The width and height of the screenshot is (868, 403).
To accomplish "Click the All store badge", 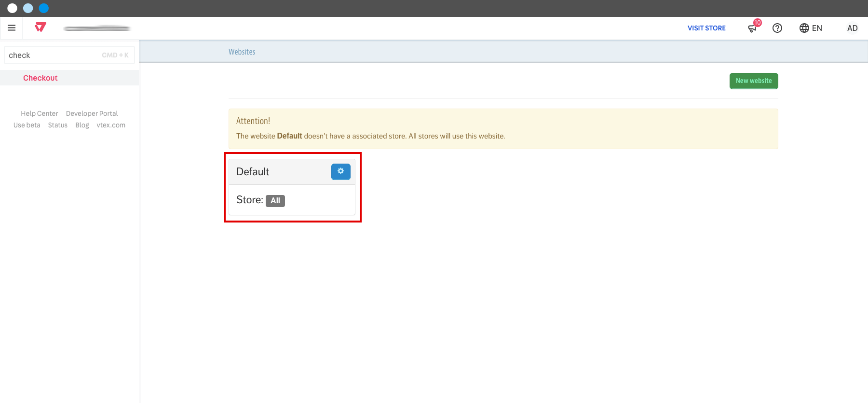I will pyautogui.click(x=275, y=201).
